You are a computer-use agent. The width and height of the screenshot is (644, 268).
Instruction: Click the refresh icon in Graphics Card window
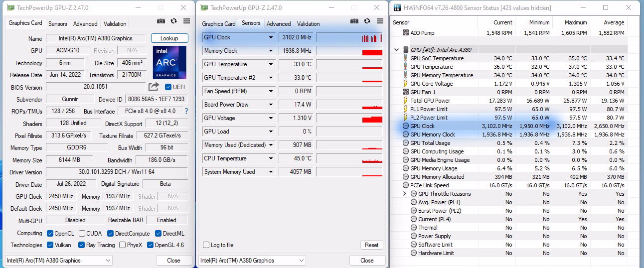[x=173, y=21]
